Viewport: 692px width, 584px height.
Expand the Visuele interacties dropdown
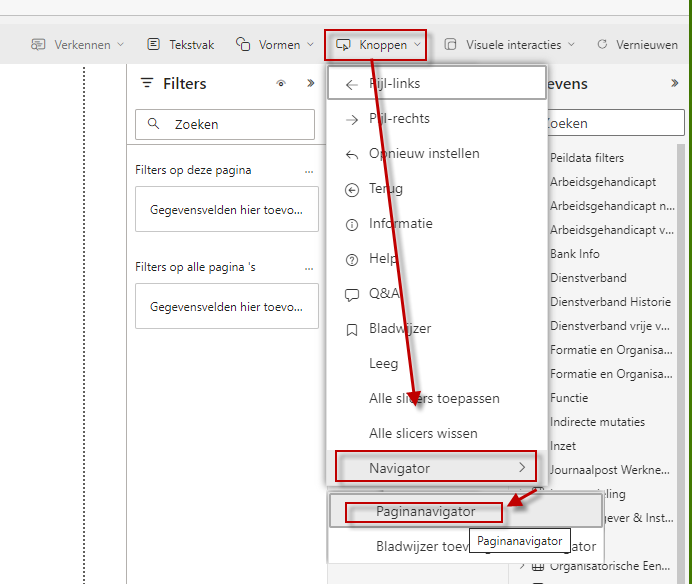pos(510,45)
